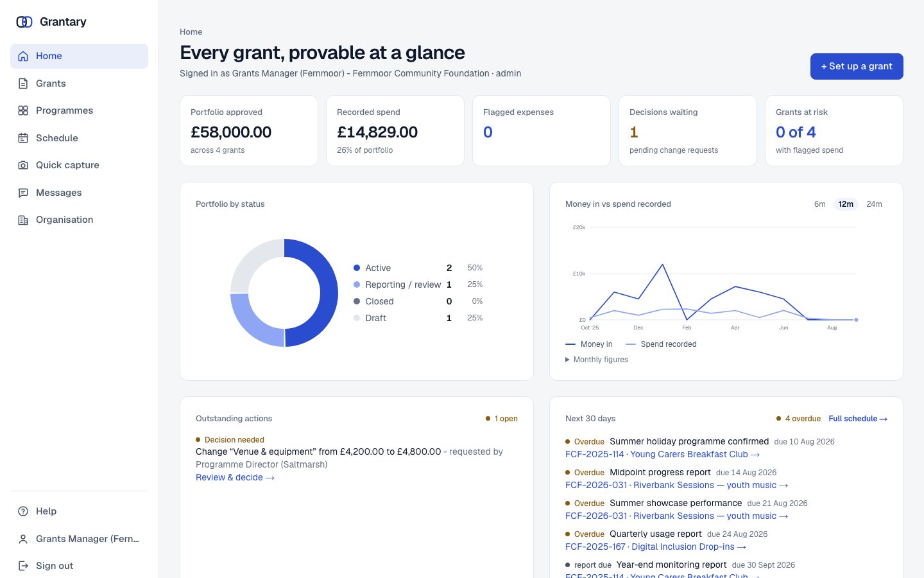Click Review & decide link
This screenshot has height=578, width=924.
point(235,477)
